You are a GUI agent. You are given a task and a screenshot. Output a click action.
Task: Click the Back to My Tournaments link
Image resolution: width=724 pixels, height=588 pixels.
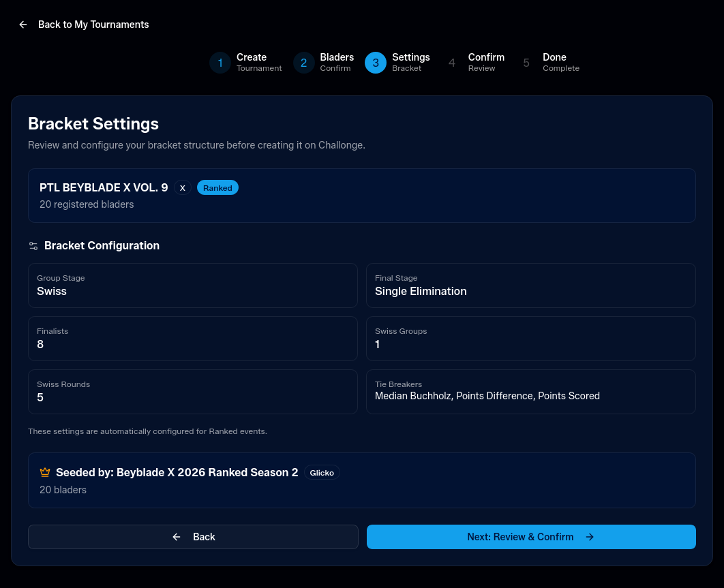(84, 25)
